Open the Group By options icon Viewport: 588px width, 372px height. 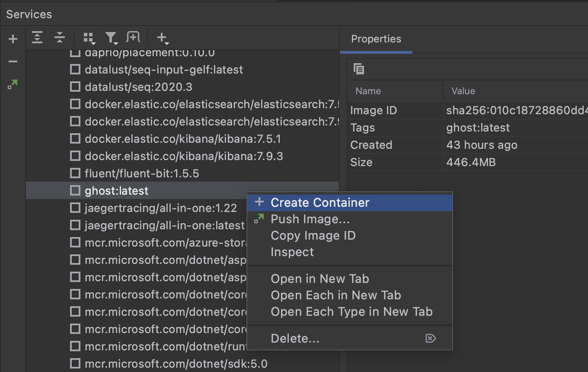tap(89, 38)
